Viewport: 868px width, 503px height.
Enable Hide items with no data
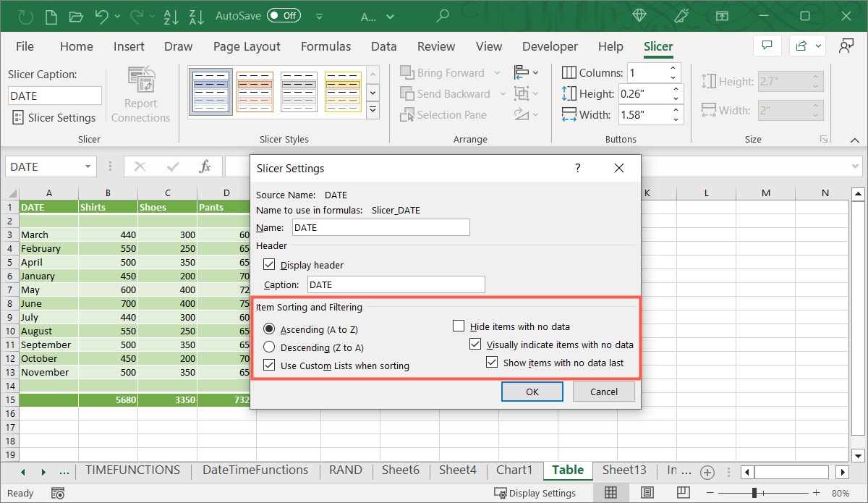[459, 326]
